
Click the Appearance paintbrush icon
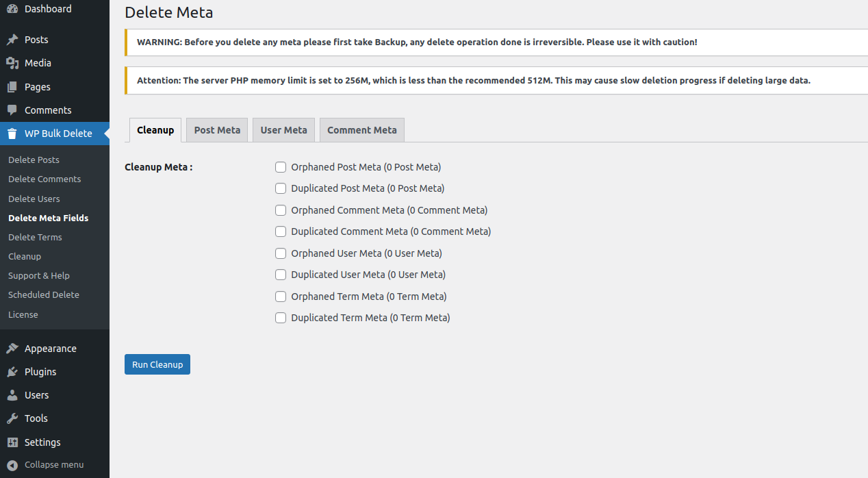coord(12,349)
